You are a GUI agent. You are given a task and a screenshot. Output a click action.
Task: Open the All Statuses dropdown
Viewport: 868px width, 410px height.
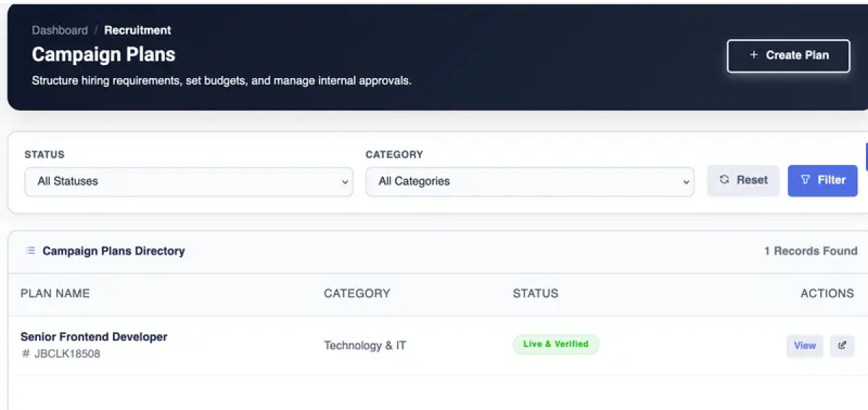point(189,181)
